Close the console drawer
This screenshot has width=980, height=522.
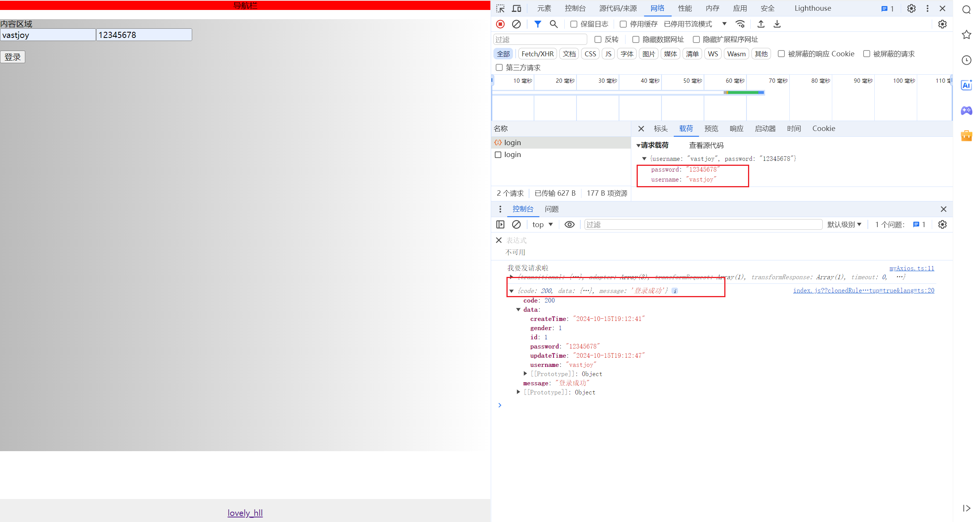944,209
